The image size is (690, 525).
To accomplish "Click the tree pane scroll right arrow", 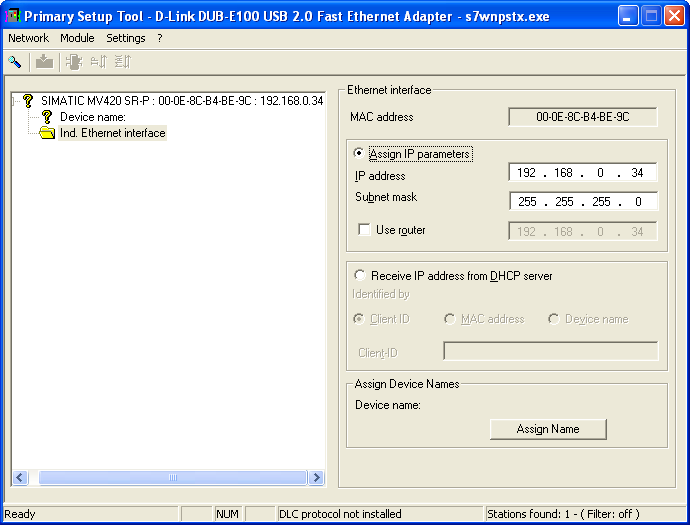I will 316,477.
